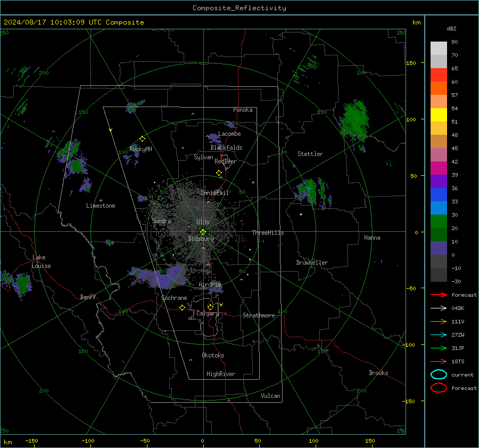
Task: Click the dBZ legend heading
Action: coord(451,28)
